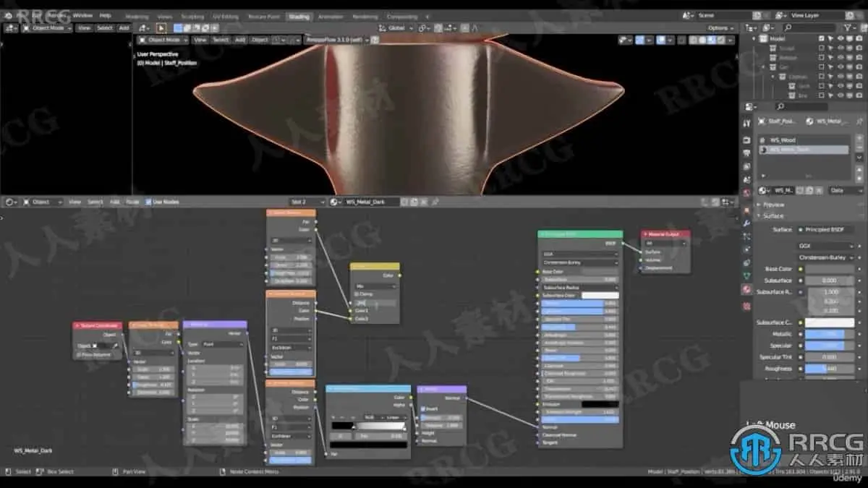Viewport: 868px width, 488px height.
Task: Open Render properties tab icon
Action: point(746,140)
